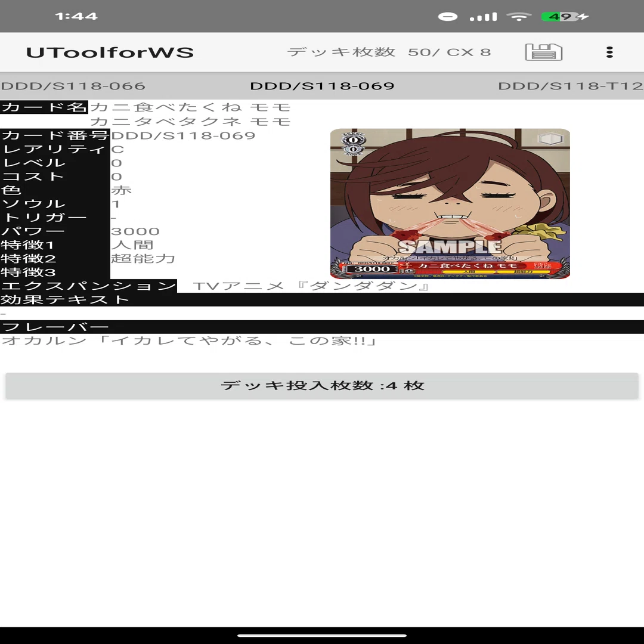Tap the エクスパンション label
Screen dimensions: 644x644
(88, 286)
